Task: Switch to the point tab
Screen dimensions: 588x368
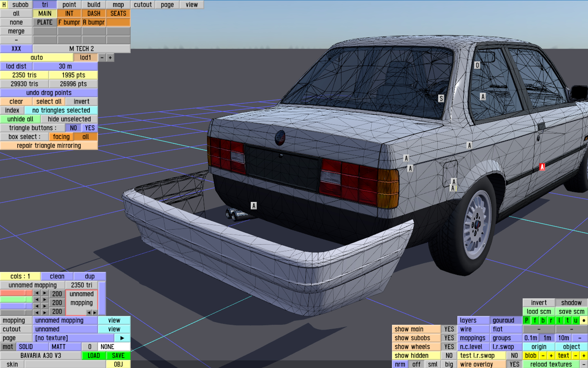Action: pos(69,5)
